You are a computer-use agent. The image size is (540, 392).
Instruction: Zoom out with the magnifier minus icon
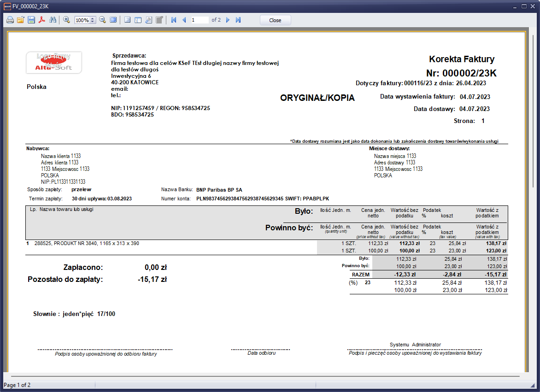102,20
